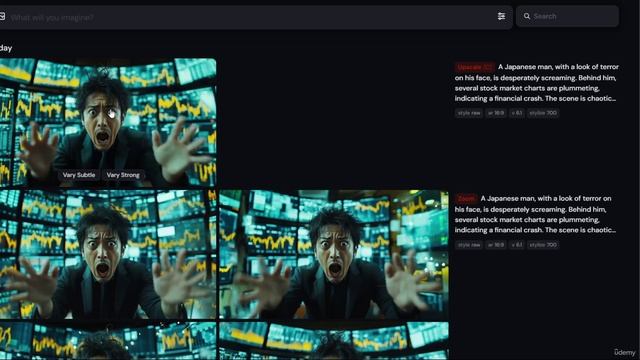The height and width of the screenshot is (360, 640).
Task: Open the right image in the Zoom row
Action: [x=334, y=254]
